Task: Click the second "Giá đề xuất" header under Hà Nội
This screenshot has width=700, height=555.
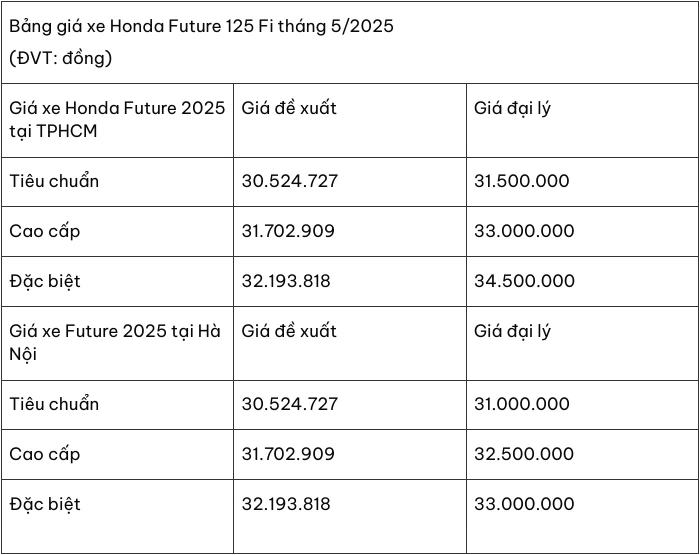Action: point(289,331)
